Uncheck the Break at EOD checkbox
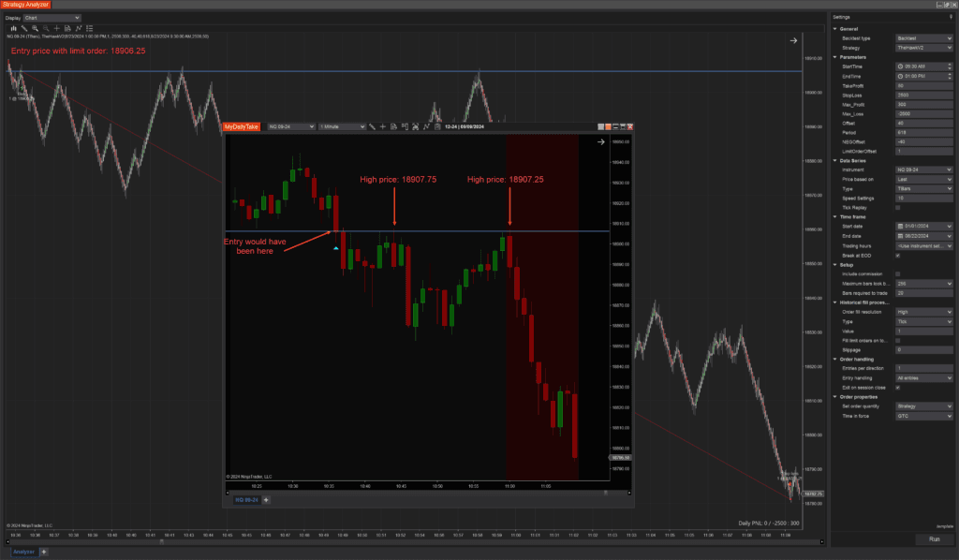This screenshot has height=560, width=959. tap(898, 256)
